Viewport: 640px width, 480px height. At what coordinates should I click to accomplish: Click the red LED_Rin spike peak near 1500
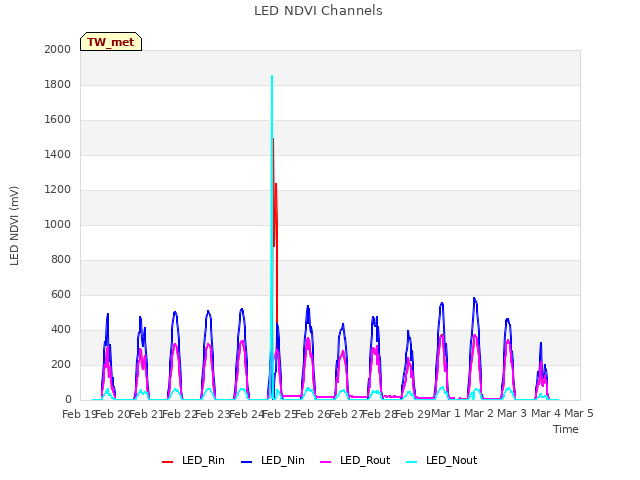273,139
